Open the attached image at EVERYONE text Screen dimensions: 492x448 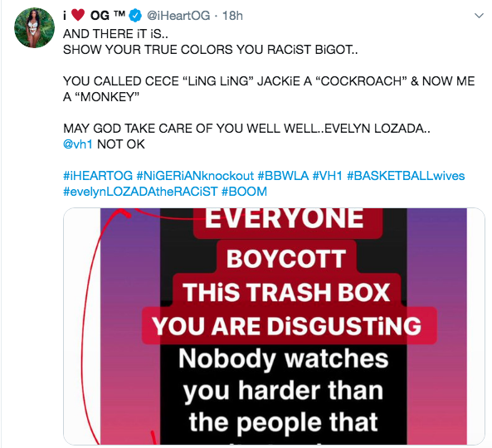(x=285, y=217)
